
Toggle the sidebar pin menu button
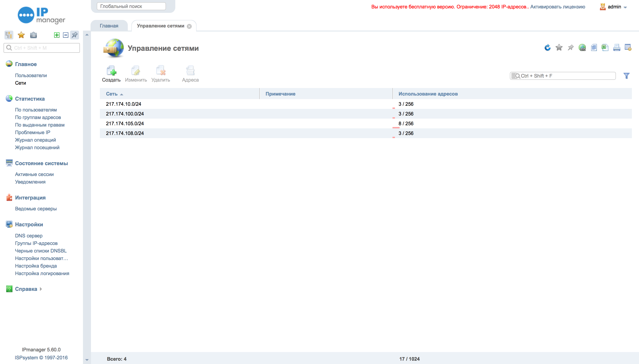[75, 35]
